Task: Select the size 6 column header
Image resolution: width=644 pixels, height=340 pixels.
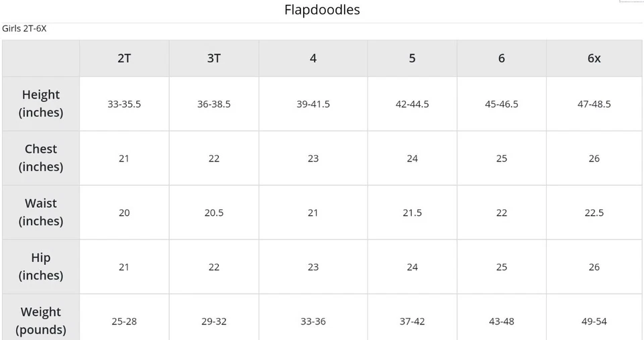Action: (502, 58)
